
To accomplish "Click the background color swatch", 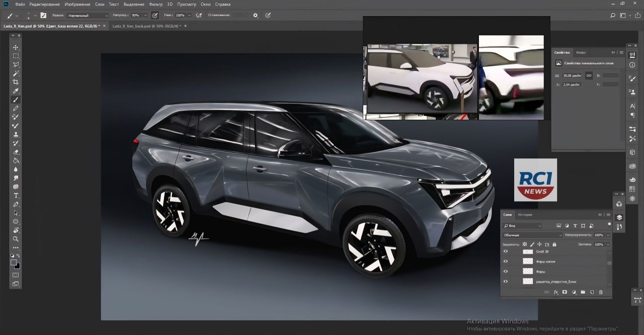I will point(17,266).
